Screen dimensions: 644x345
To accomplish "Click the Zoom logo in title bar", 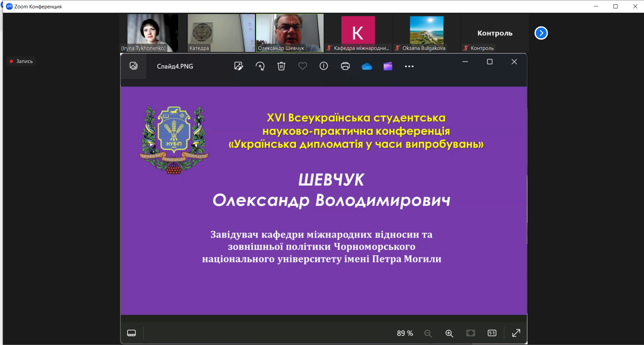I will (x=9, y=6).
